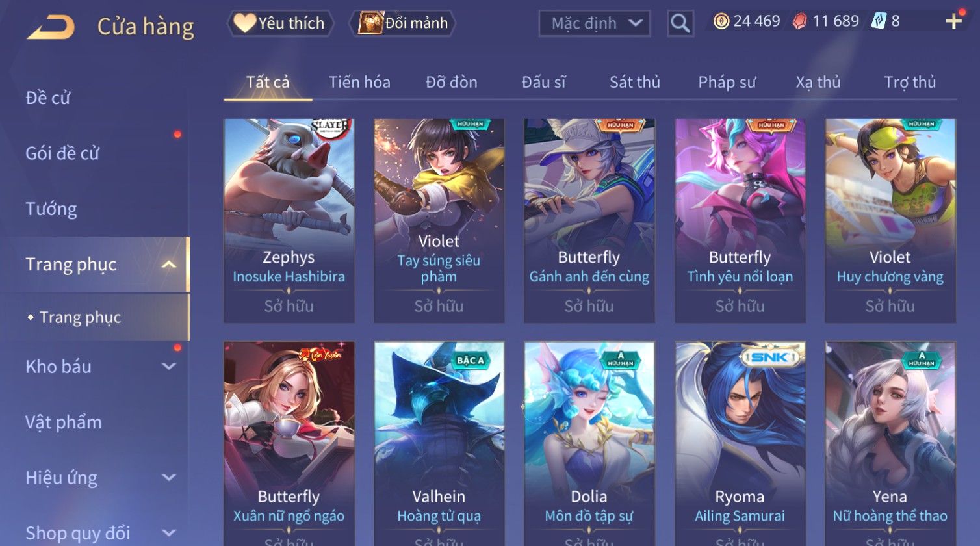Viewport: 980px width, 546px height.
Task: Switch to the Sát thủ tab
Action: [x=634, y=82]
